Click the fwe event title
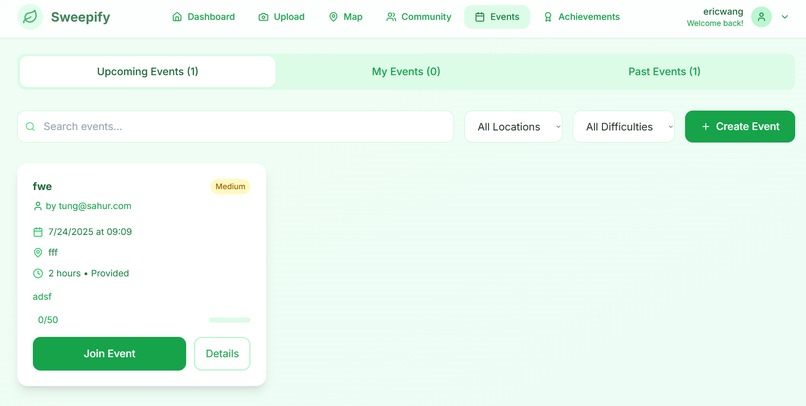806x406 pixels. click(42, 186)
